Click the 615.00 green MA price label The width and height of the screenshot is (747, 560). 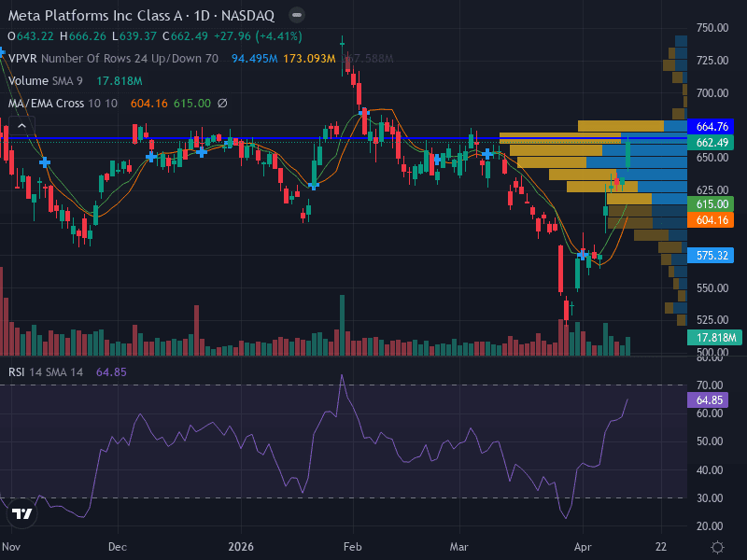point(712,204)
